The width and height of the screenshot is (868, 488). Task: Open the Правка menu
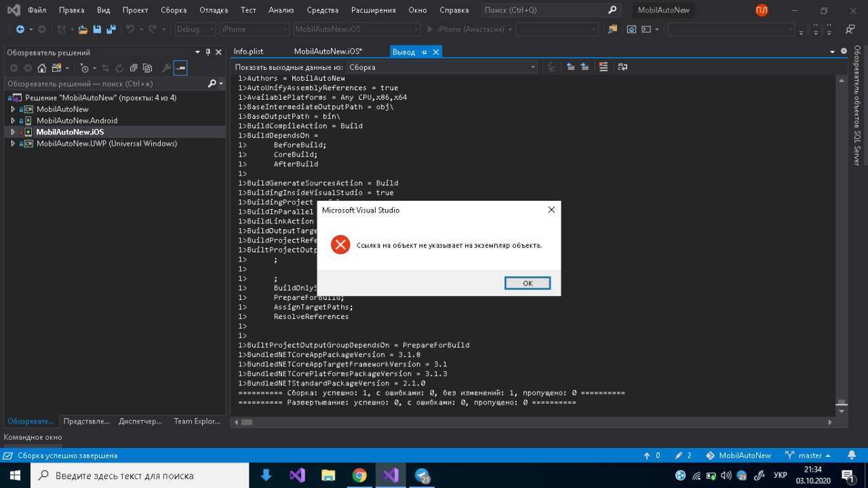coord(72,10)
